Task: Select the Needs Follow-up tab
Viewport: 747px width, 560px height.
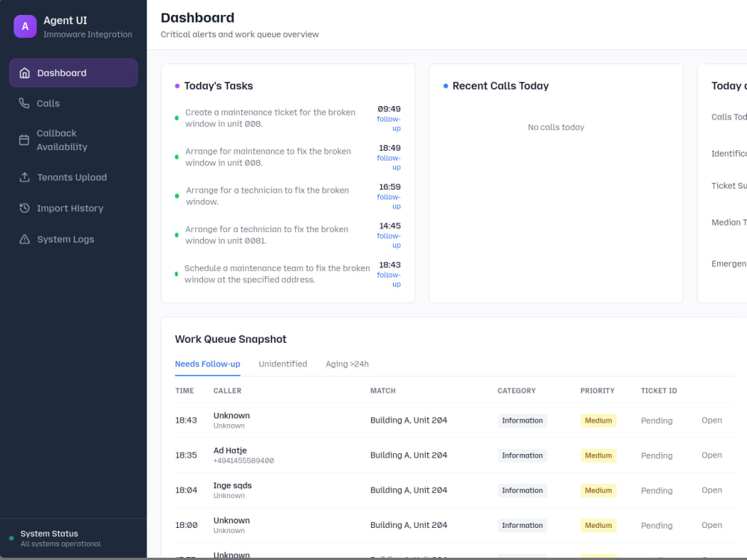Action: [x=207, y=364]
